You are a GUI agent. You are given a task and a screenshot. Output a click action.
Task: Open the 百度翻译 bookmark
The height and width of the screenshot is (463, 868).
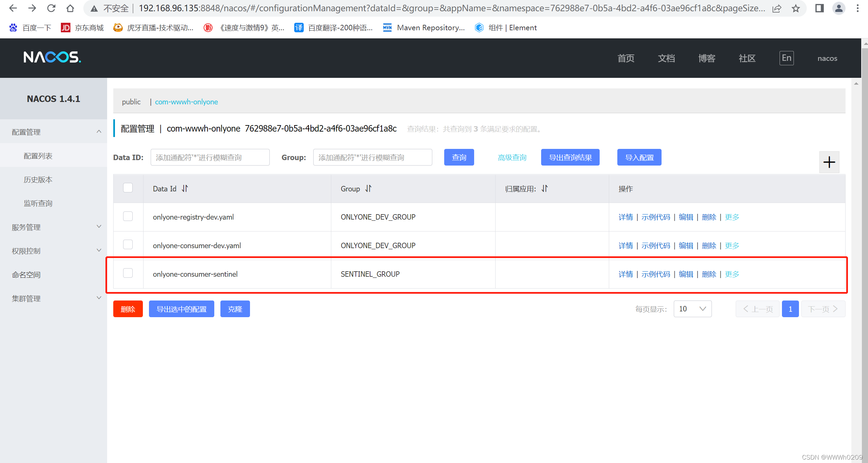point(333,28)
